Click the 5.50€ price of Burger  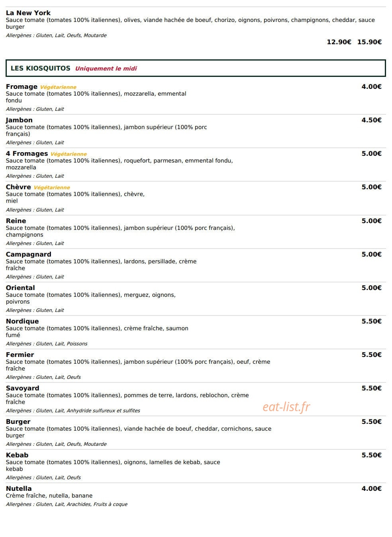coord(371,421)
